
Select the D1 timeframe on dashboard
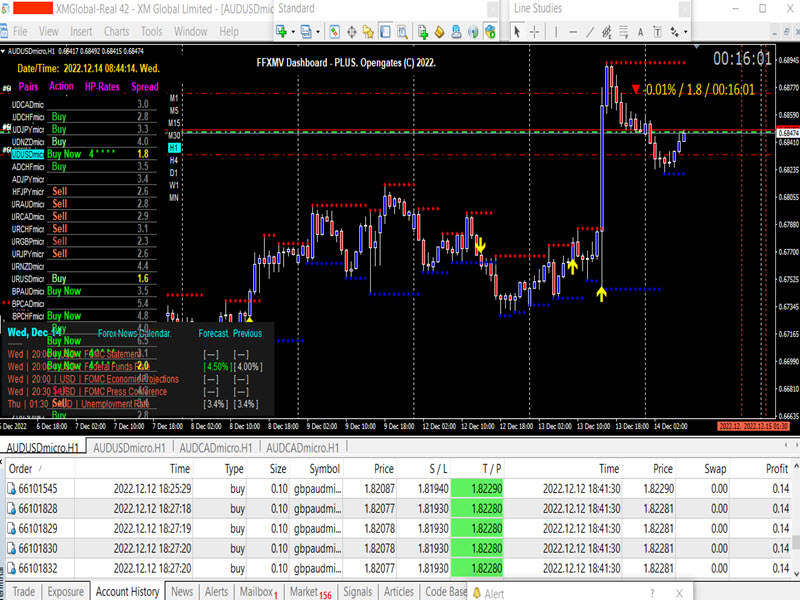pos(174,172)
